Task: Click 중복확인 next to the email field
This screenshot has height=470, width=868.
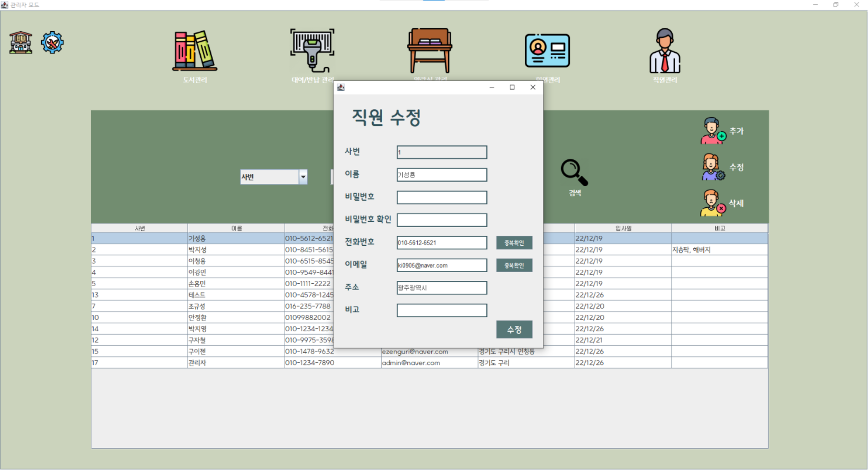Action: [x=514, y=265]
